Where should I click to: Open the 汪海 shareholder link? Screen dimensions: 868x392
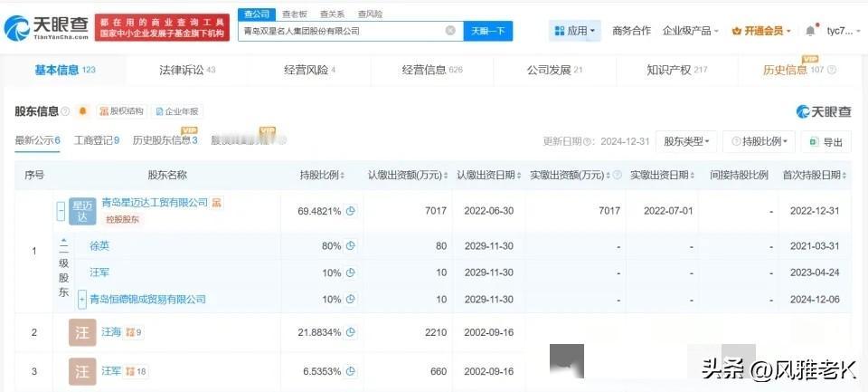[x=111, y=332]
